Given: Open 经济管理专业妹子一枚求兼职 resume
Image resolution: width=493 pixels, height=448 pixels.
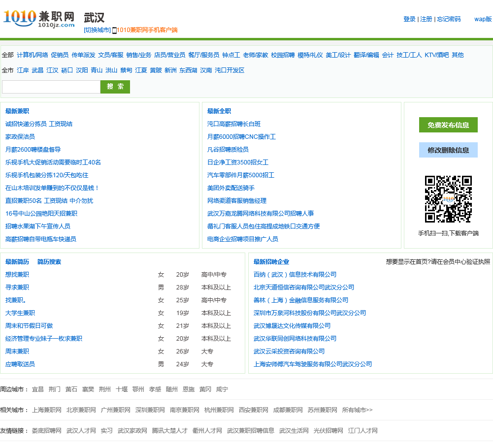Looking at the screenshot, I should tap(43, 339).
